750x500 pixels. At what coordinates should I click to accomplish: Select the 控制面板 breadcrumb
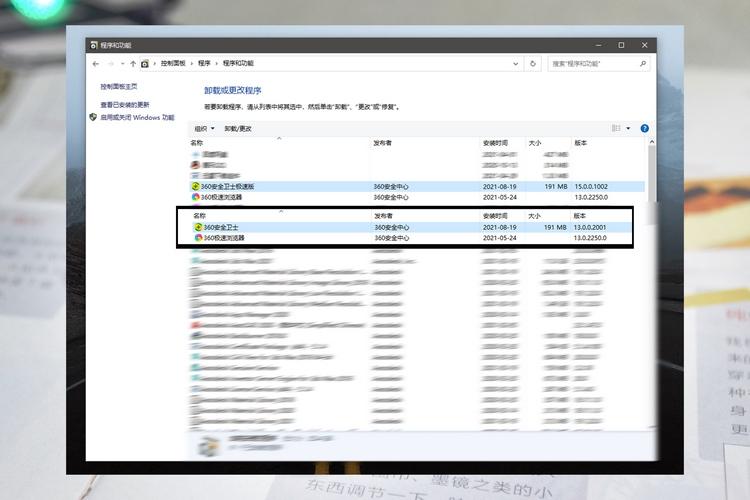pos(173,63)
